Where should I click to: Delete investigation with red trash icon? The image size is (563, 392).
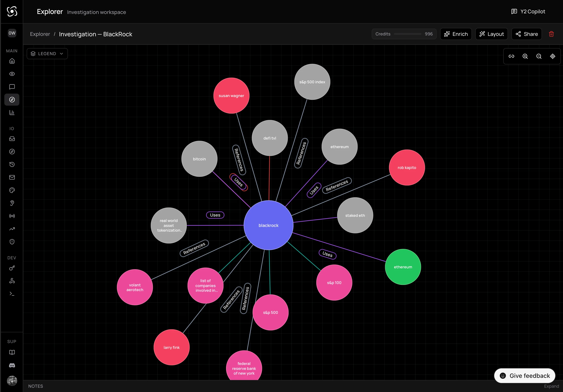(551, 34)
